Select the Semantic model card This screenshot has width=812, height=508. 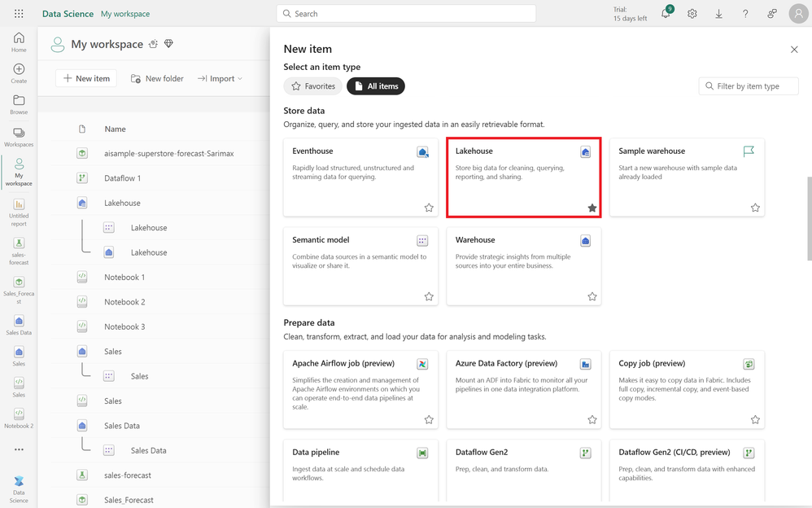[360, 266]
